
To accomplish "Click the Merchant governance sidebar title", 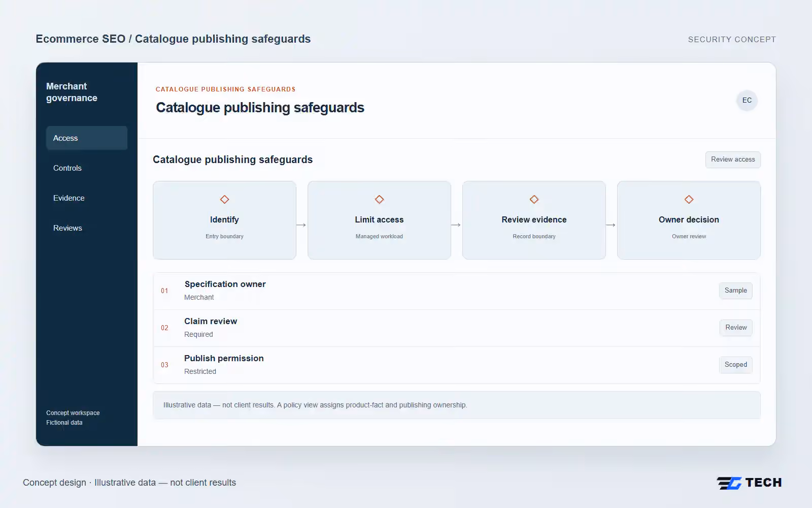I will point(72,92).
